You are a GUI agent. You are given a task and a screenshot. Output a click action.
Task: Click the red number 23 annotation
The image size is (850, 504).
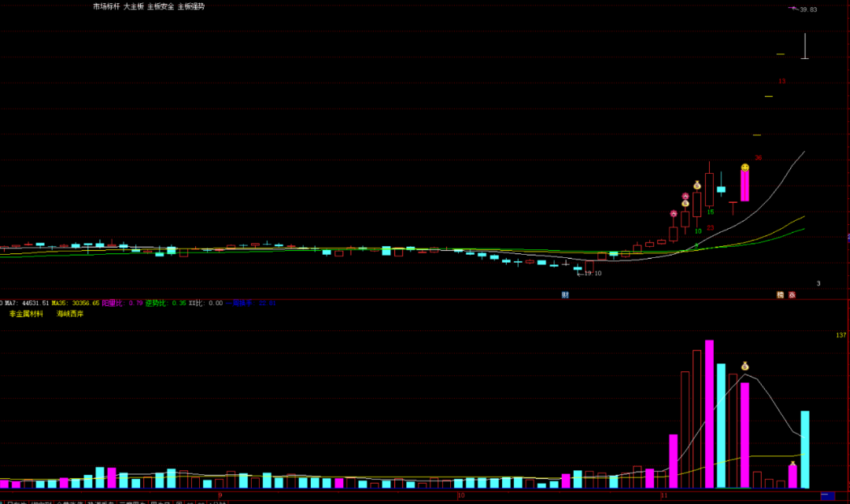[x=710, y=228]
